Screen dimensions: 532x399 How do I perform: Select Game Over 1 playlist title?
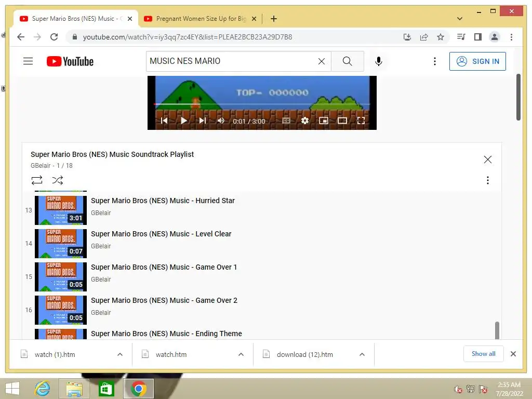point(164,267)
